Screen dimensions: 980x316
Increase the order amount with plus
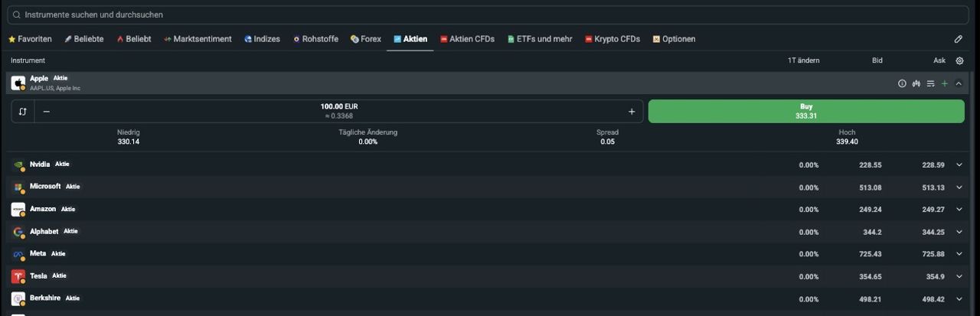632,112
